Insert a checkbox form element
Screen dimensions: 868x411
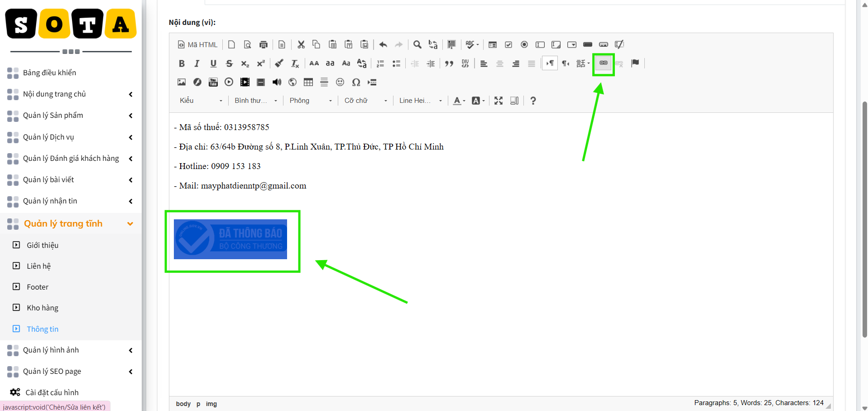[508, 44]
